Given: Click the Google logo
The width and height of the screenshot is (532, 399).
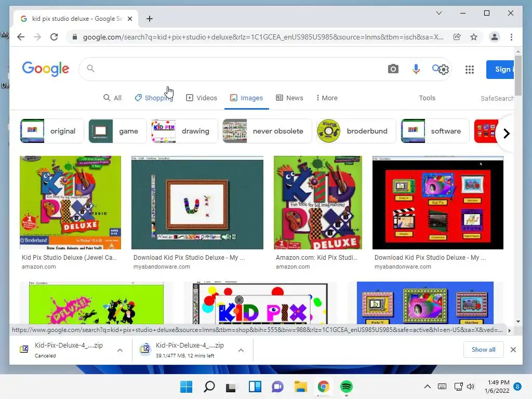Looking at the screenshot, I should (x=46, y=69).
